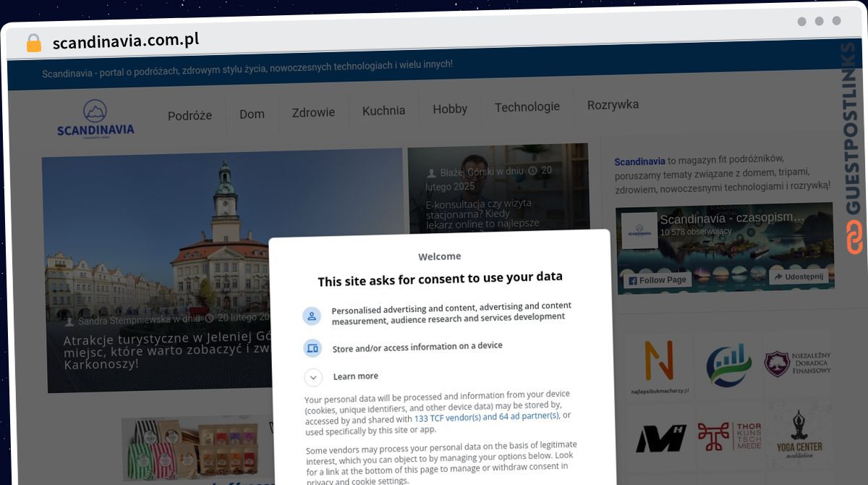Click the Scandinavia - czasopism… page title
The width and height of the screenshot is (868, 485).
point(732,218)
